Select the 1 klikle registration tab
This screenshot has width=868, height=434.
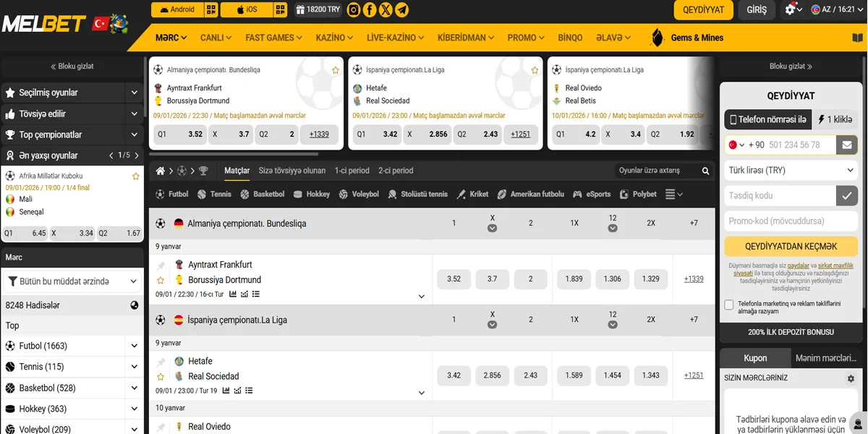pyautogui.click(x=834, y=120)
